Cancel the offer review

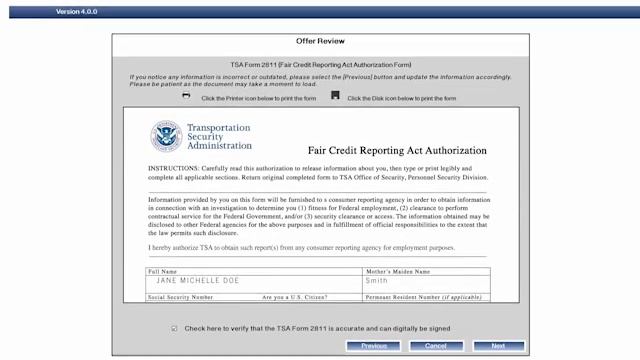pyautogui.click(x=436, y=346)
